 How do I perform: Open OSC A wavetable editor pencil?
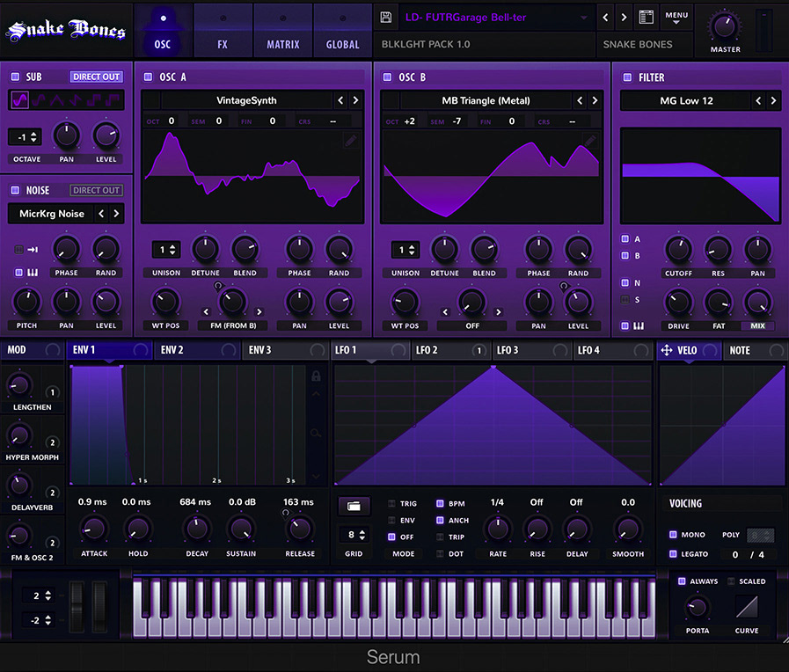click(x=351, y=141)
